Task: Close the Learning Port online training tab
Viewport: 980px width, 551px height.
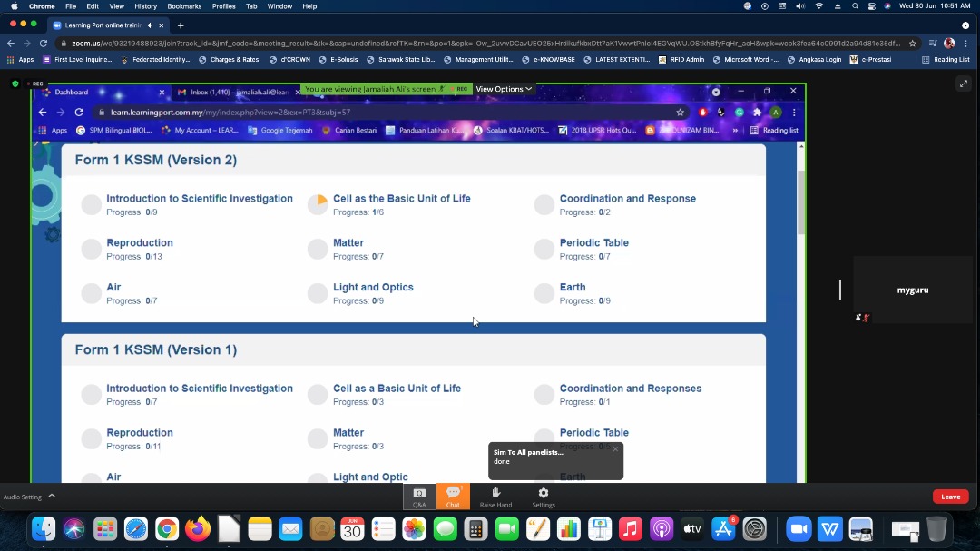Action: (162, 25)
